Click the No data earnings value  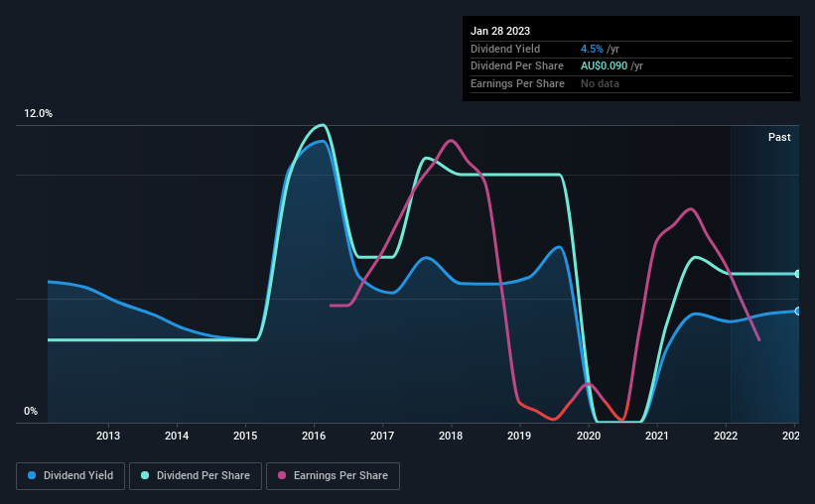[x=600, y=83]
